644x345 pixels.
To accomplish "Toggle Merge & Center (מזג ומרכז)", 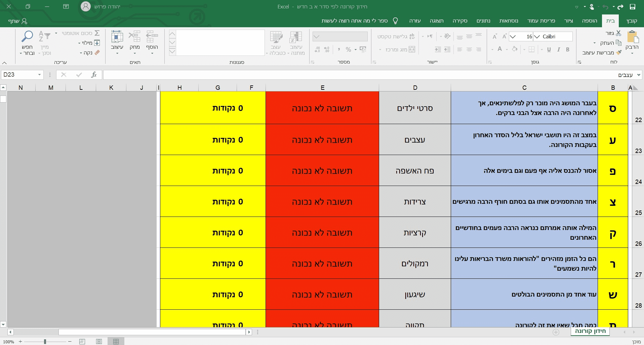I will pos(400,49).
